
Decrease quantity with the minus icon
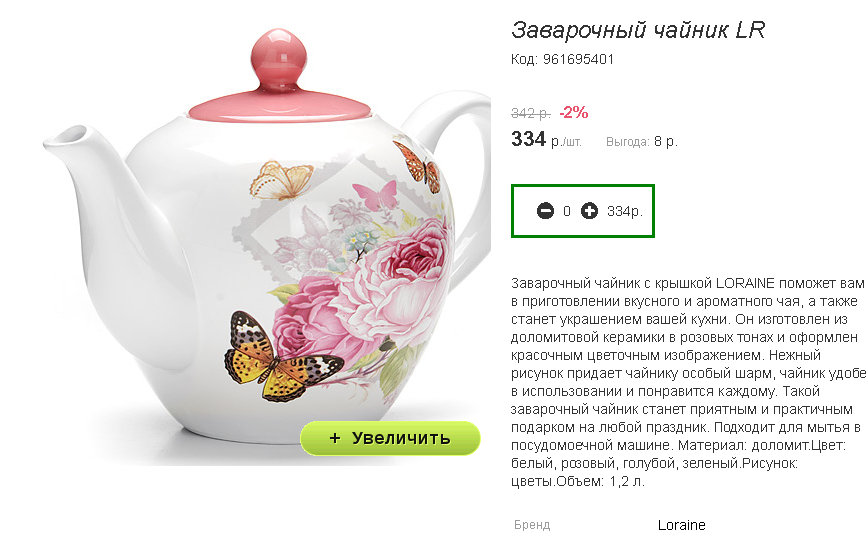(545, 211)
